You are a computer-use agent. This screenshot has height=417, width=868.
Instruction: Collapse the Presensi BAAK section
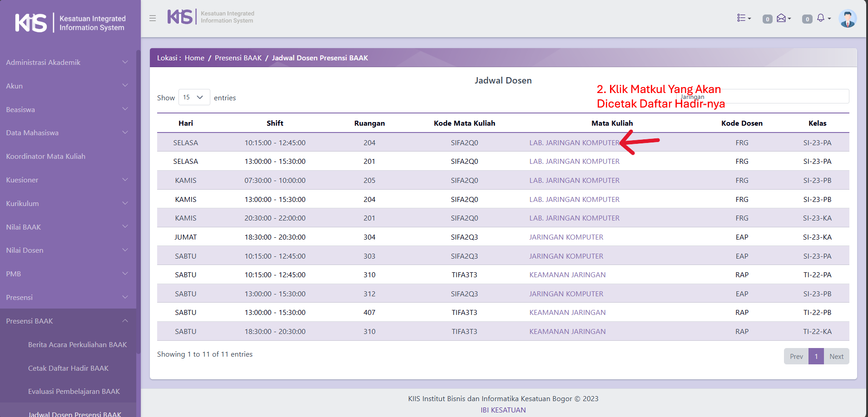pos(67,321)
